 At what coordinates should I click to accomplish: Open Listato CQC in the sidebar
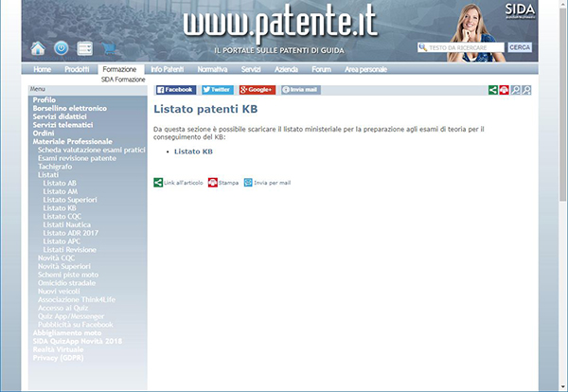tap(62, 216)
